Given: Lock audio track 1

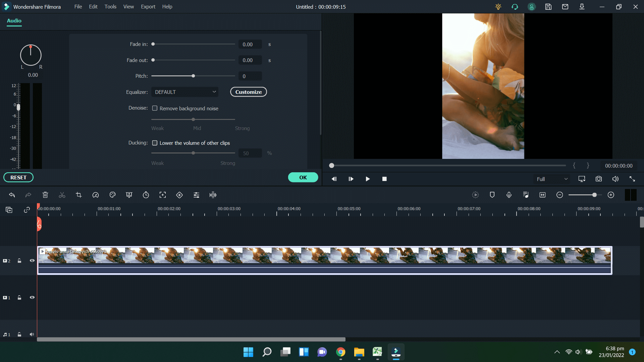Looking at the screenshot, I should (x=19, y=334).
